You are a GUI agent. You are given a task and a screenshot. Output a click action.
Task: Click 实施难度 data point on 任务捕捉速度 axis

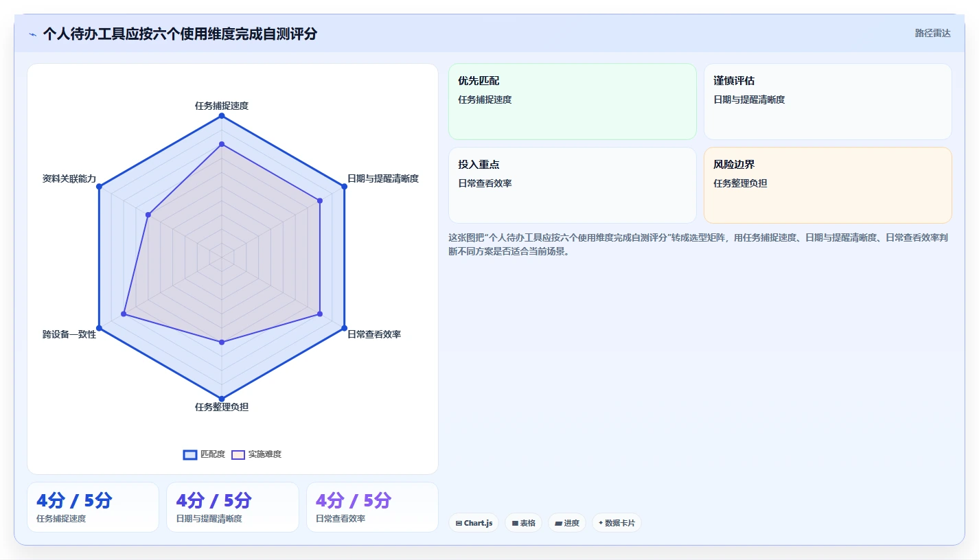(x=222, y=144)
